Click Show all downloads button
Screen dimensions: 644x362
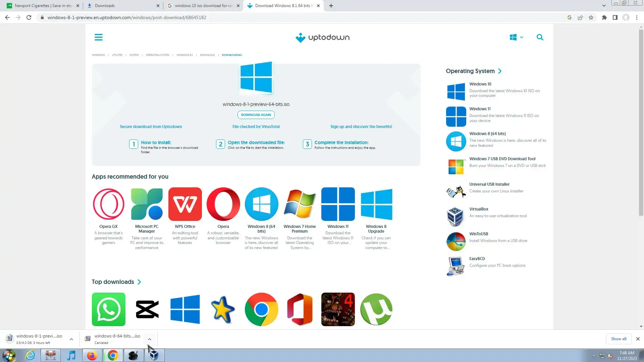(x=618, y=339)
